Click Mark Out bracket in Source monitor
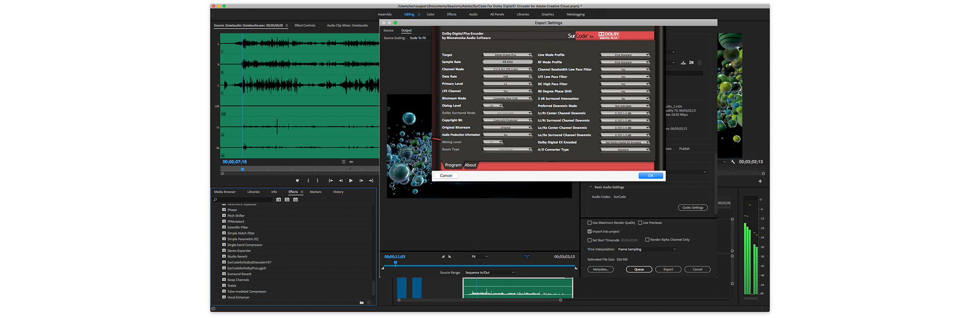Image resolution: width=980 pixels, height=318 pixels. [x=318, y=181]
